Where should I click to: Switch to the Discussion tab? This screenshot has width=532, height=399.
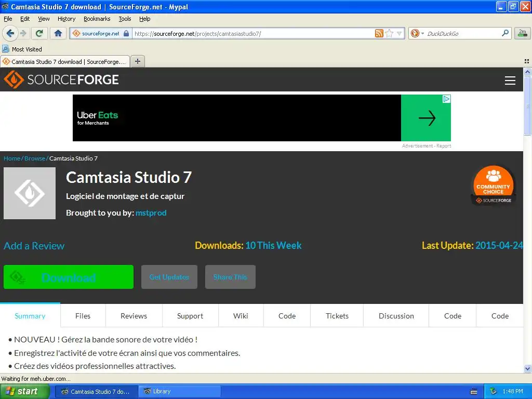click(396, 315)
